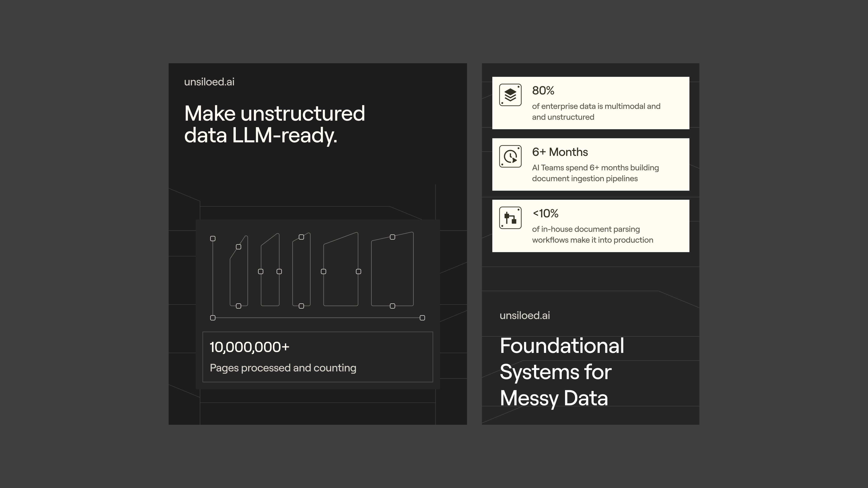Click top handle of the rightmost bar shape
Screen dimensions: 868x488
[x=392, y=237]
